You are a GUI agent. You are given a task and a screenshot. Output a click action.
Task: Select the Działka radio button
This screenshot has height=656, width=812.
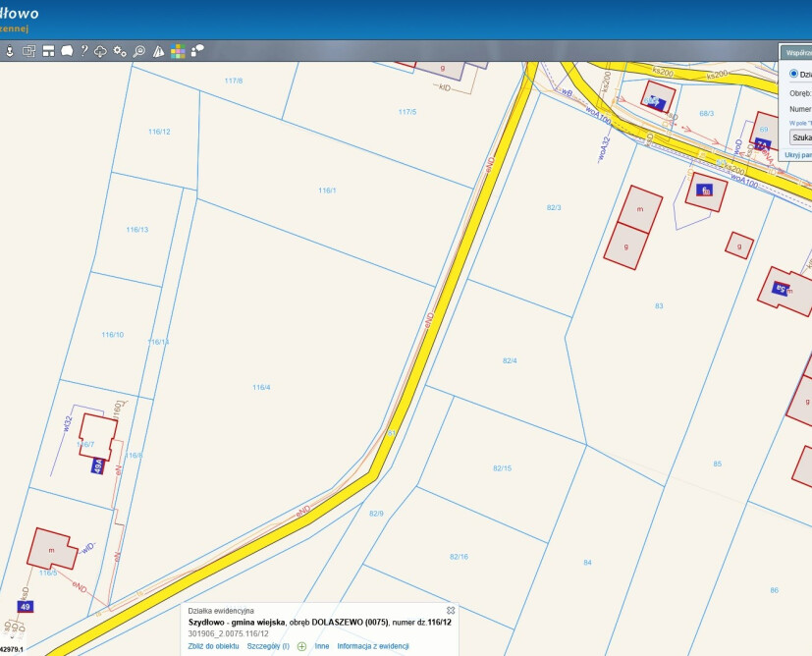coord(794,74)
